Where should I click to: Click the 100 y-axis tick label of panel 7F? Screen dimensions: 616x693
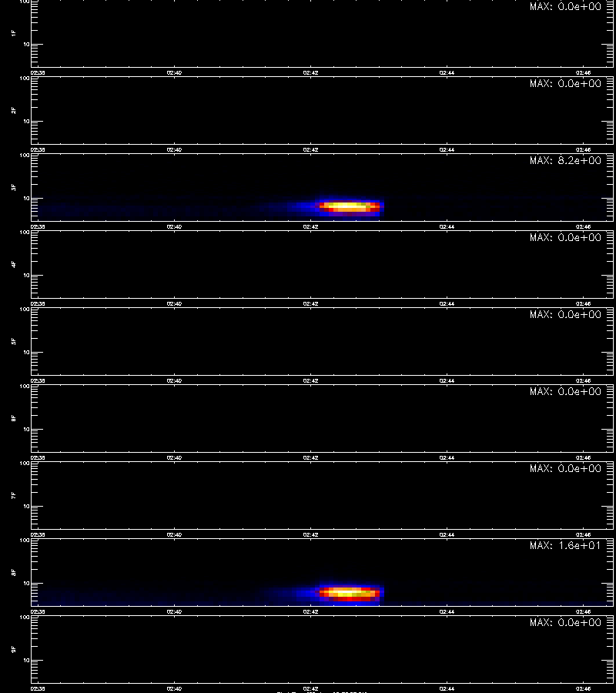(25, 464)
